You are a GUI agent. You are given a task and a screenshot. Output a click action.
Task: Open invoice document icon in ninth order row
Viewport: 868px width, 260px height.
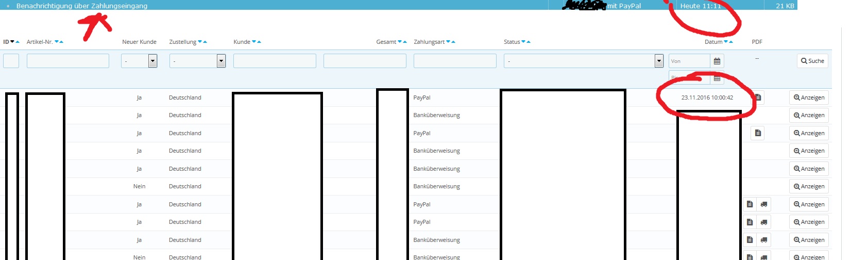750,240
